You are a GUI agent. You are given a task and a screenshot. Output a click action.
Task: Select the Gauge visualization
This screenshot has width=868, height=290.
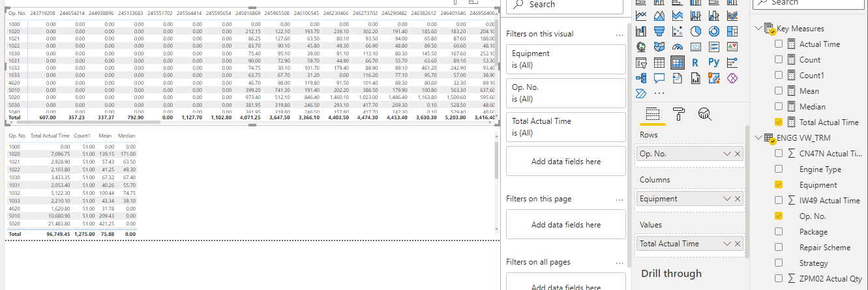(678, 46)
